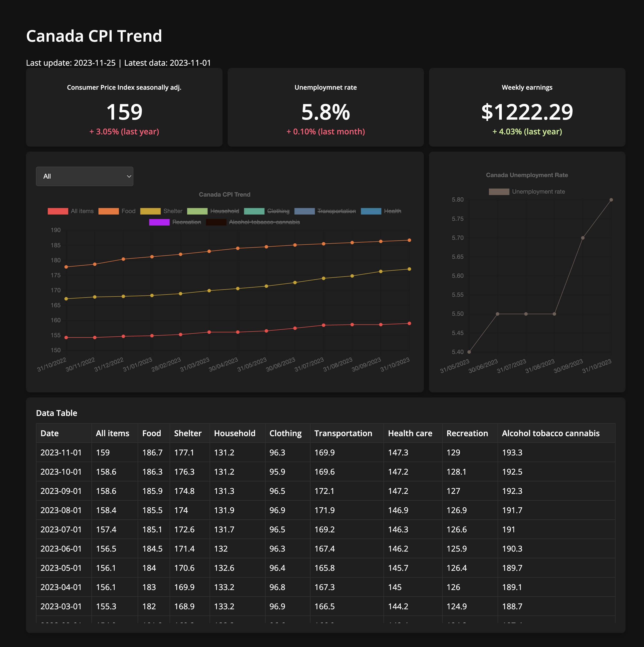This screenshot has height=647, width=644.
Task: Enable the Health legend entry
Action: (371, 211)
